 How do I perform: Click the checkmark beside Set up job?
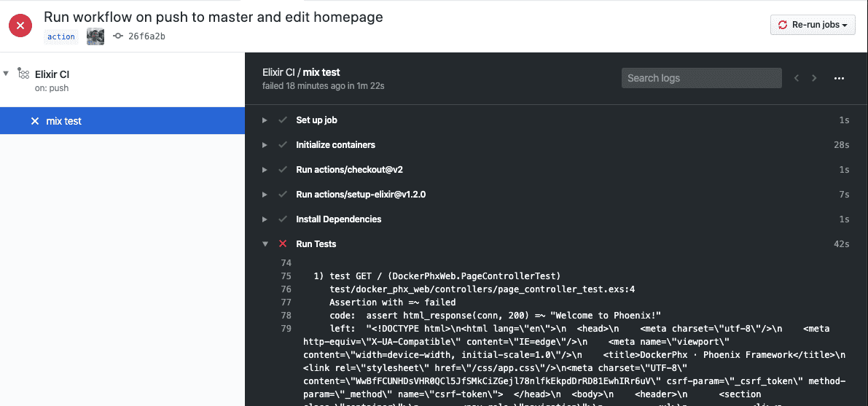coord(283,120)
